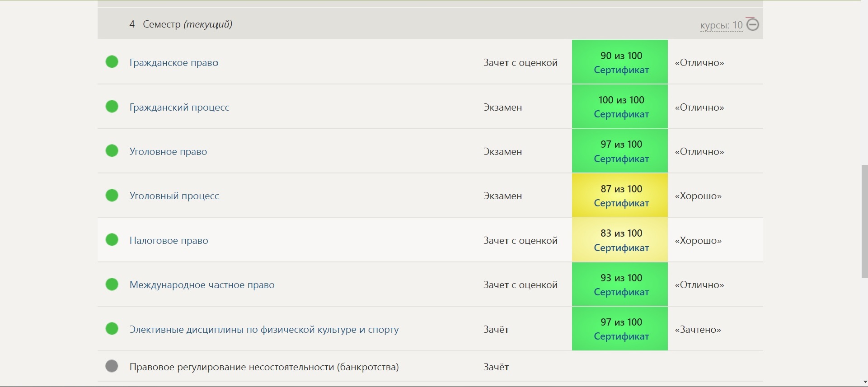
Task: Click «Хорошо» grade for Налоговое право
Action: (698, 241)
